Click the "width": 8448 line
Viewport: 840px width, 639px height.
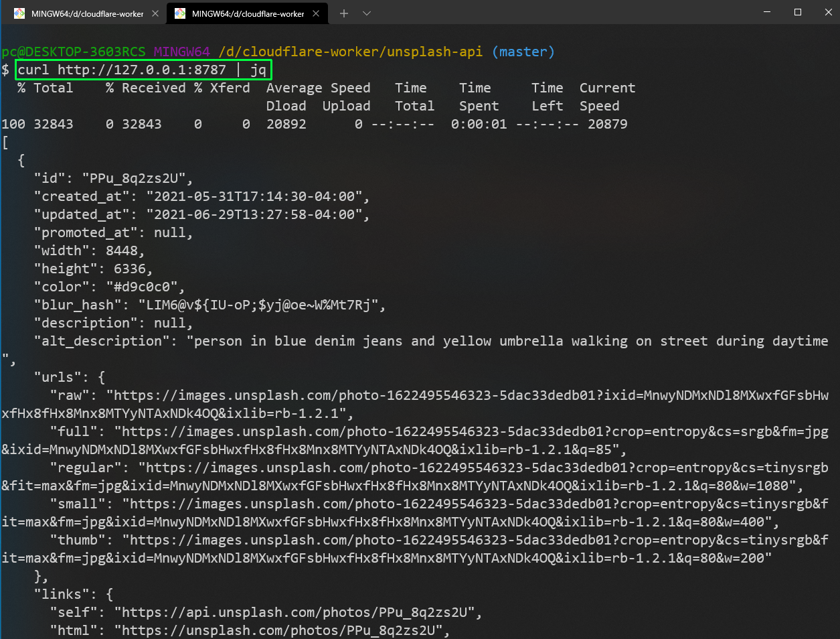pos(90,251)
